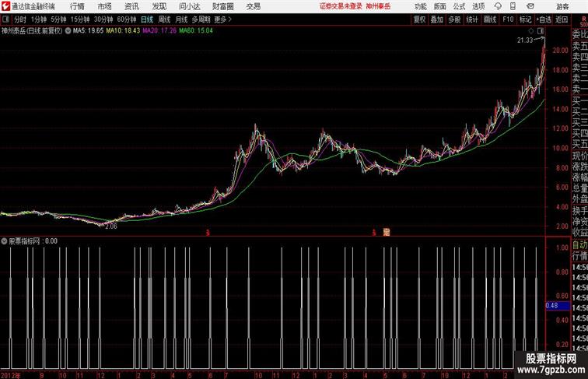Open the envelope messages icon
Viewport: 588px width, 379px height.
530,6
